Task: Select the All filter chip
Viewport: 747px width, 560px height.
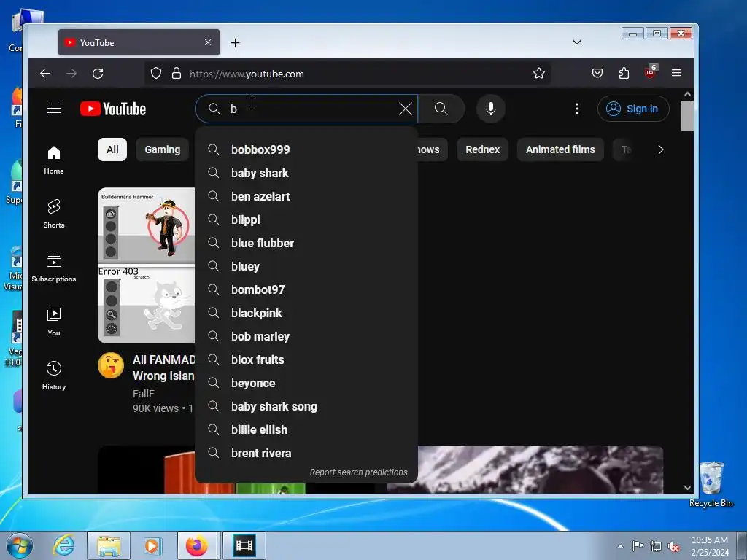Action: point(112,149)
